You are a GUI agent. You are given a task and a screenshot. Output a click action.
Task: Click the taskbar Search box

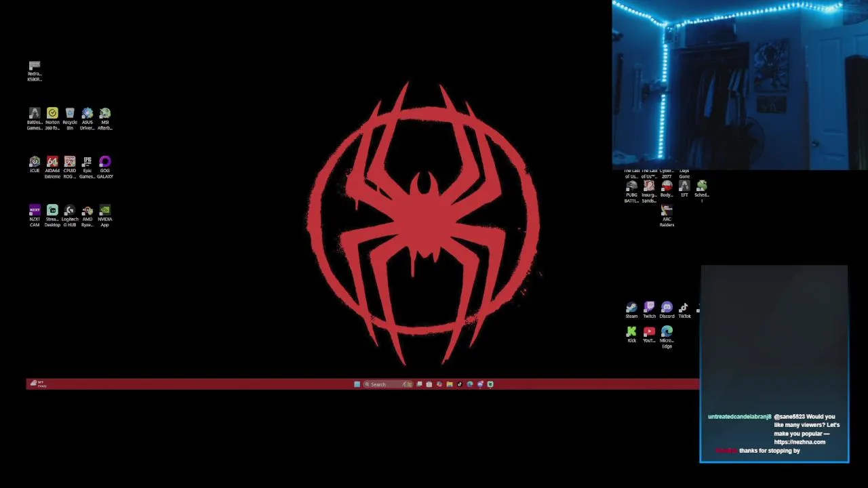[388, 384]
